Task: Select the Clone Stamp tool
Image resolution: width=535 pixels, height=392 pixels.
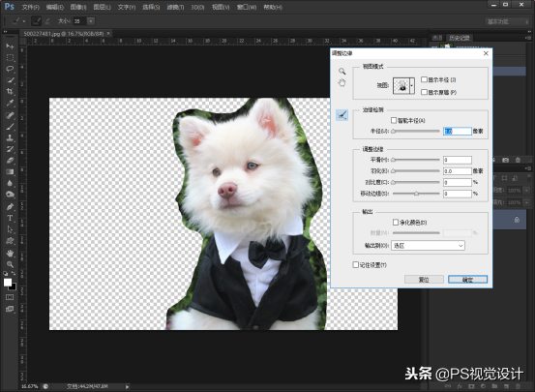Action: click(10, 138)
